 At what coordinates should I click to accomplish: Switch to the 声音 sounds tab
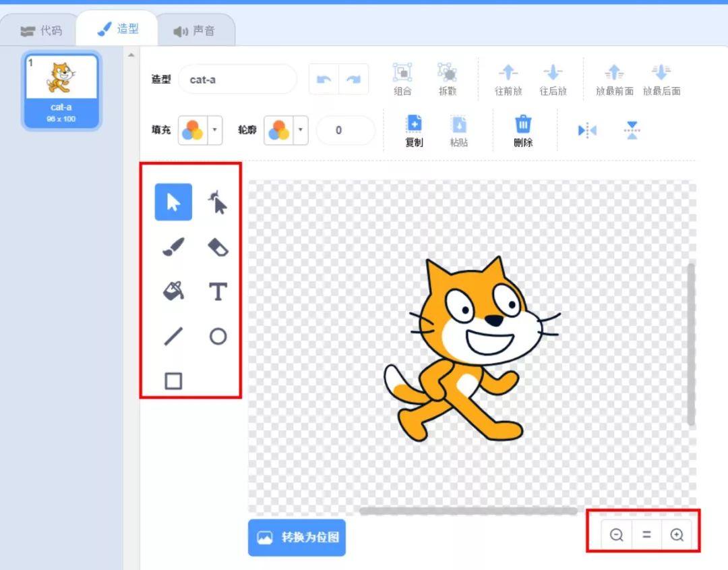tap(194, 30)
